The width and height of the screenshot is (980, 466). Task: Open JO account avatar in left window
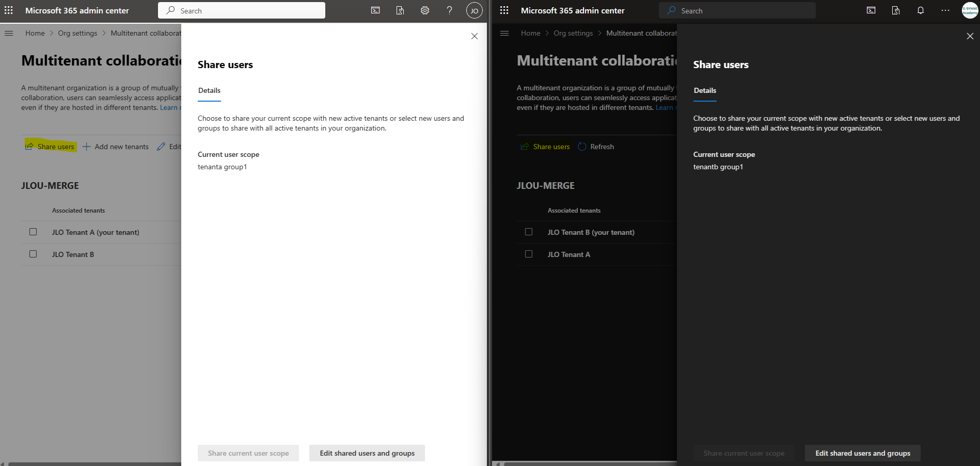[x=474, y=10]
